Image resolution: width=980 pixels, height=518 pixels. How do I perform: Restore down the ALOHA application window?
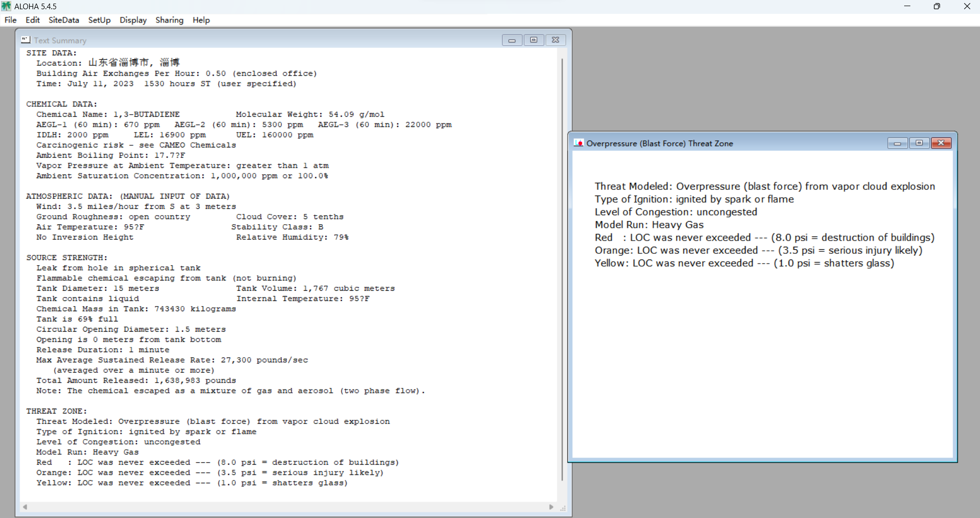[x=937, y=6]
